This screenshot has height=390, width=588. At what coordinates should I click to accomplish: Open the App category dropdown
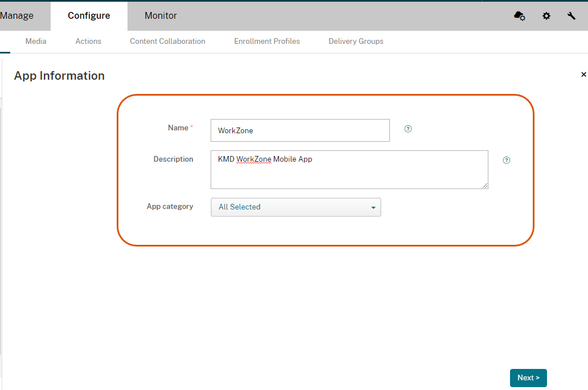coord(296,207)
